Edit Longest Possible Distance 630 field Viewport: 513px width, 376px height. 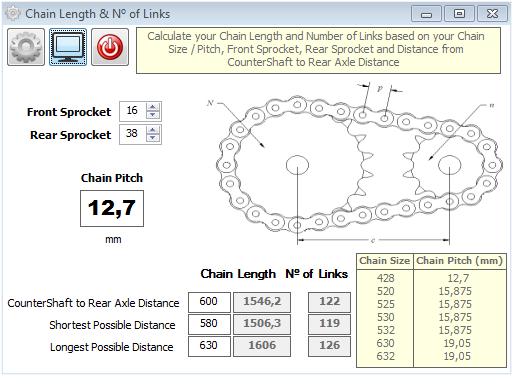pyautogui.click(x=209, y=346)
